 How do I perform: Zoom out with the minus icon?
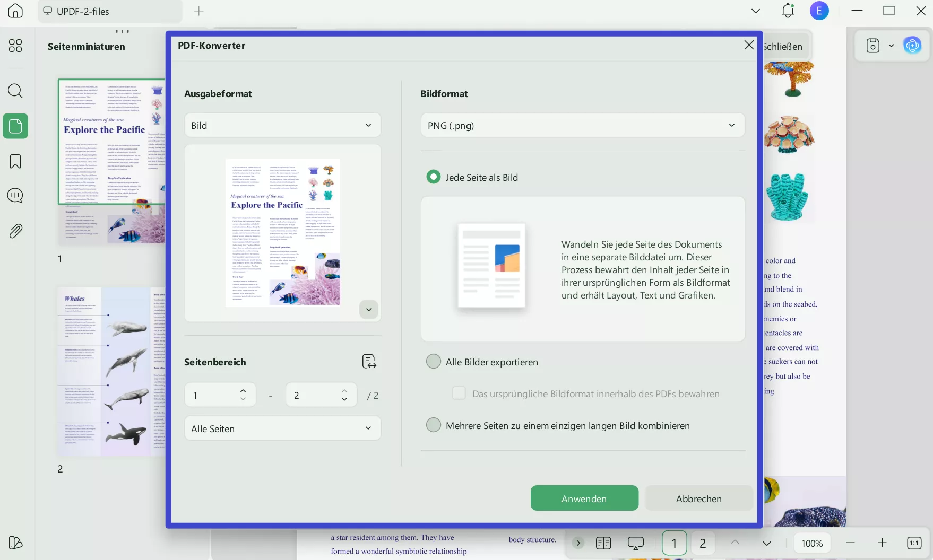(x=850, y=543)
